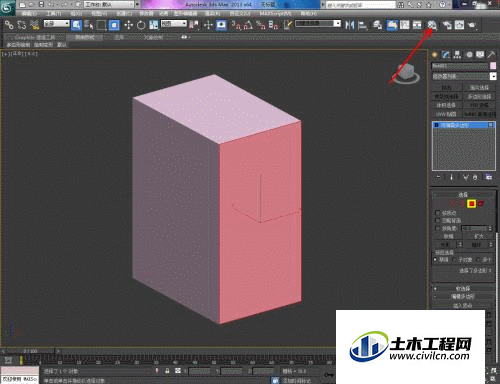Click the Render Production teapot icon
Viewport: 500px width, 384px height.
(x=472, y=25)
